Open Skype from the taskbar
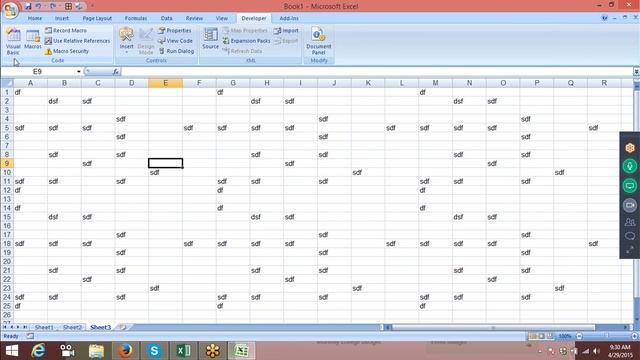Viewport: 640px width, 360px height. [154, 351]
